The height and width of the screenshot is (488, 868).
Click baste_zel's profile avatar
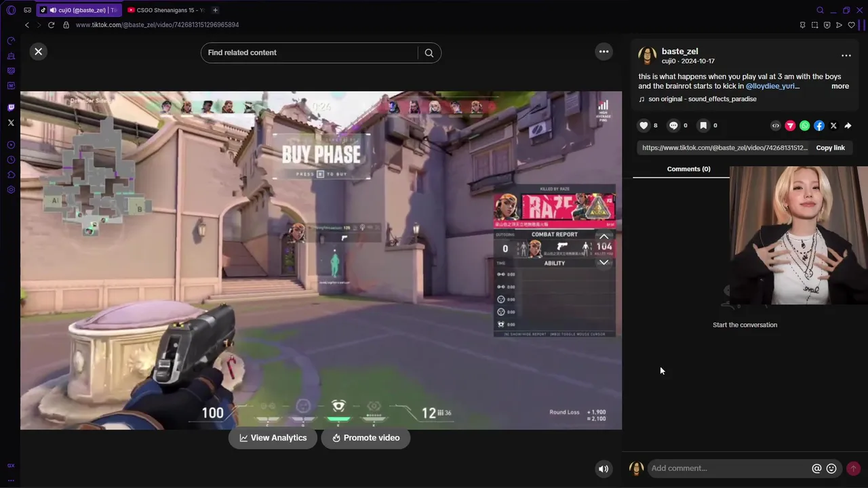click(647, 56)
